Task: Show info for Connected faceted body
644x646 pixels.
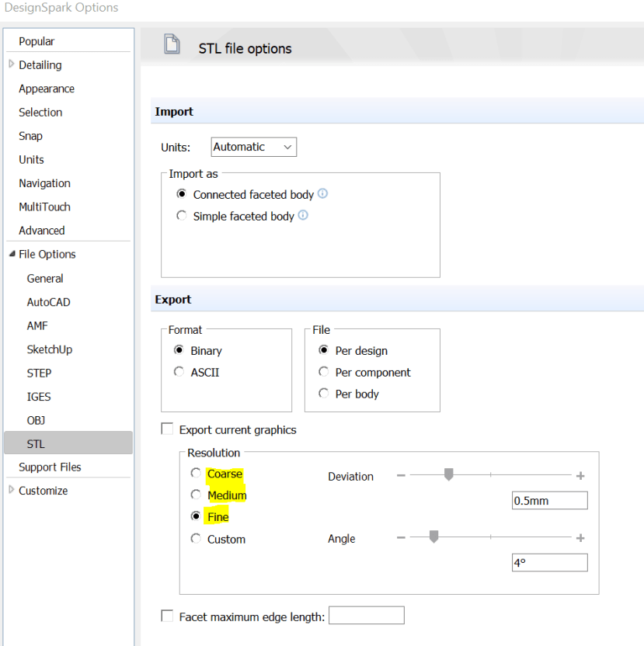Action: 323,193
